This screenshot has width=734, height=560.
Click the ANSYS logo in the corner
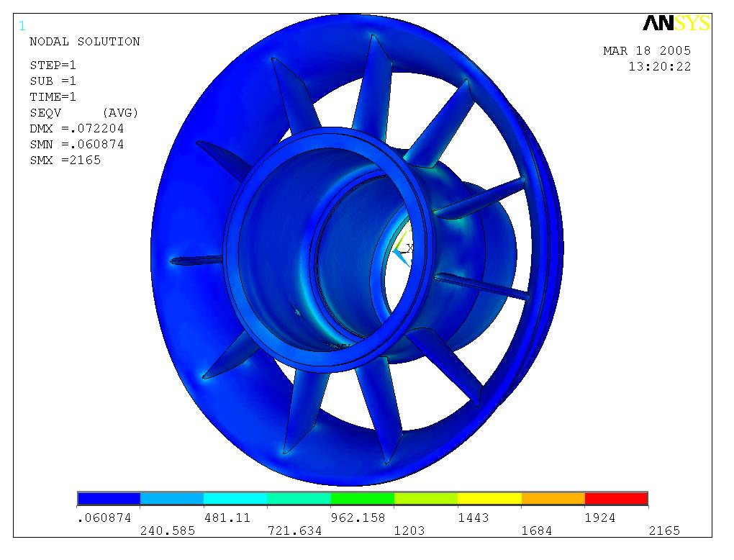pyautogui.click(x=676, y=24)
